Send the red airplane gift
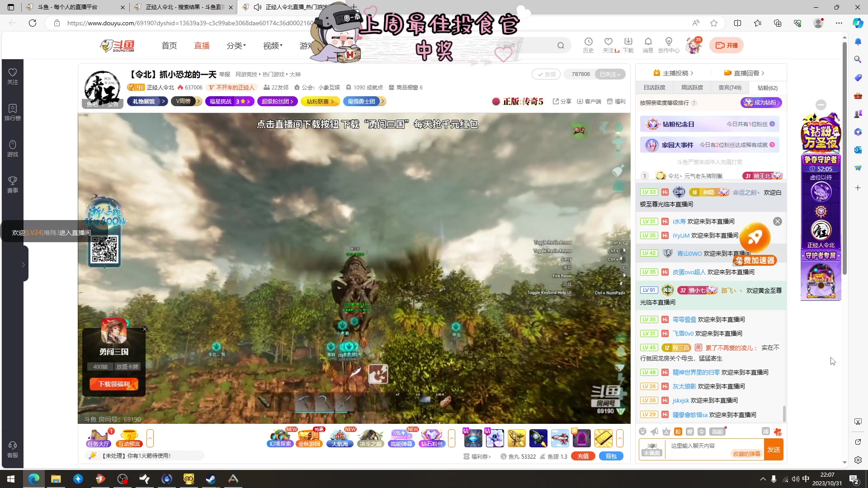 click(x=560, y=438)
